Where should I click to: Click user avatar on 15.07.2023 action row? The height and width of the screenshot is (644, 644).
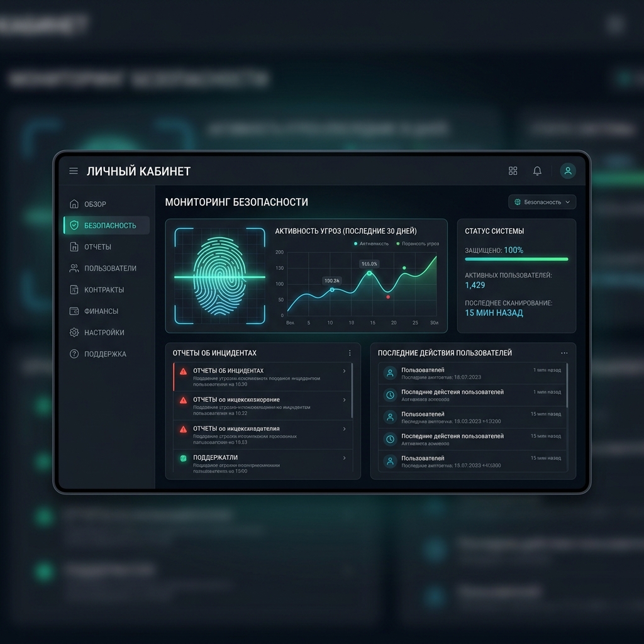390,461
